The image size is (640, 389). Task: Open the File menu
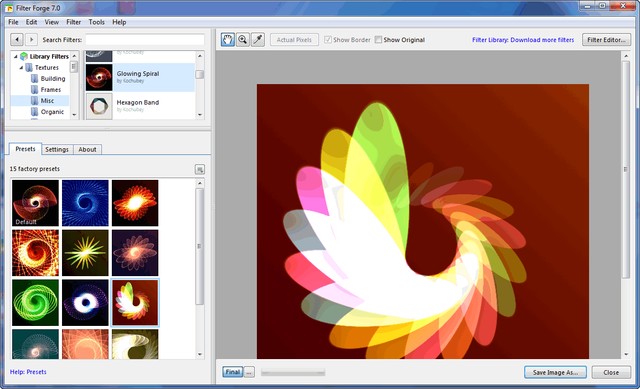coord(13,22)
